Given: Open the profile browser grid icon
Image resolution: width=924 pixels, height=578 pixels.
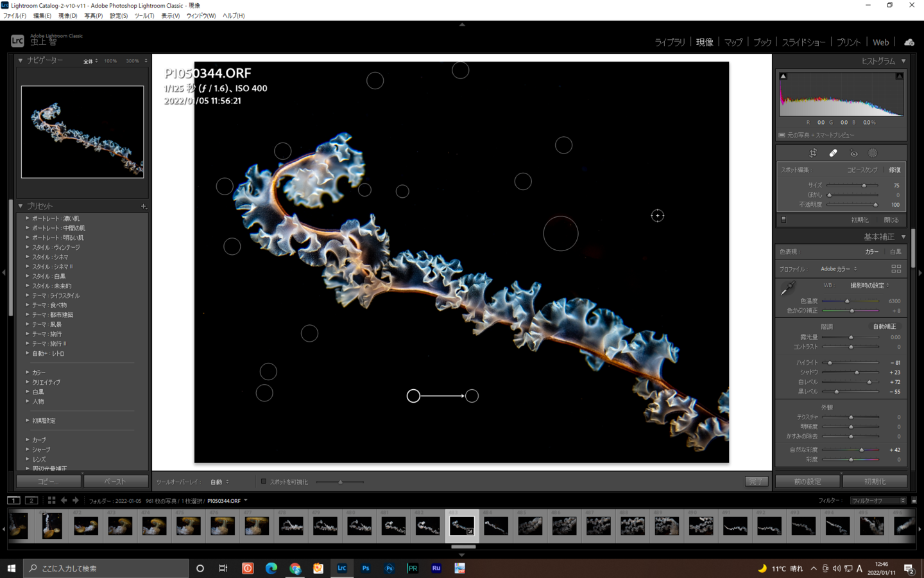Looking at the screenshot, I should (896, 269).
